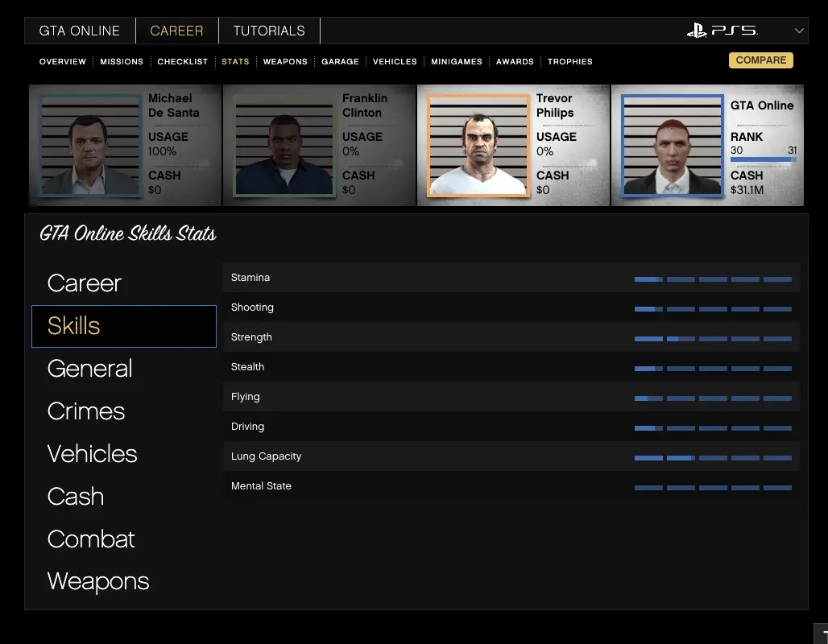This screenshot has height=644, width=828.
Task: Click the Stamina skill progress bar
Action: point(713,279)
